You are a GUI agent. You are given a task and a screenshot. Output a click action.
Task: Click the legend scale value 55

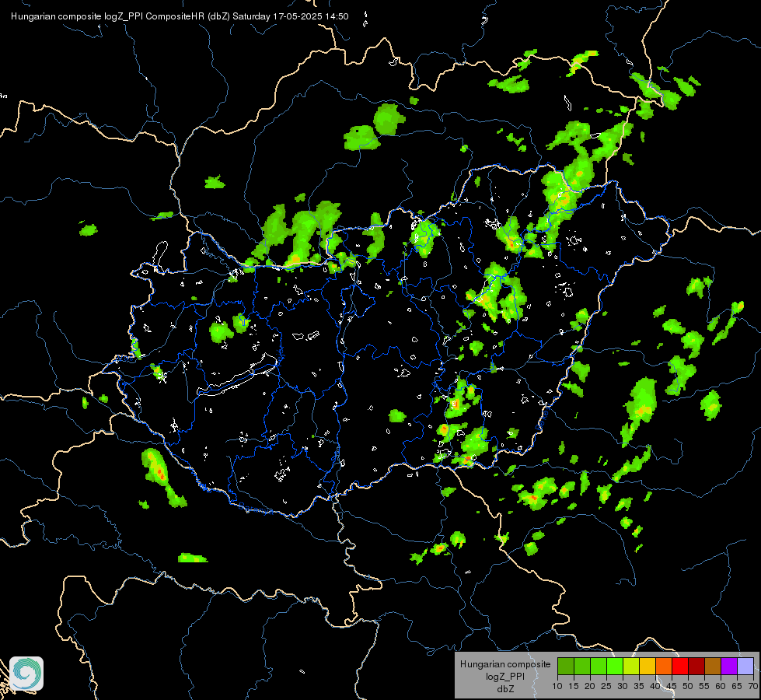[704, 686]
